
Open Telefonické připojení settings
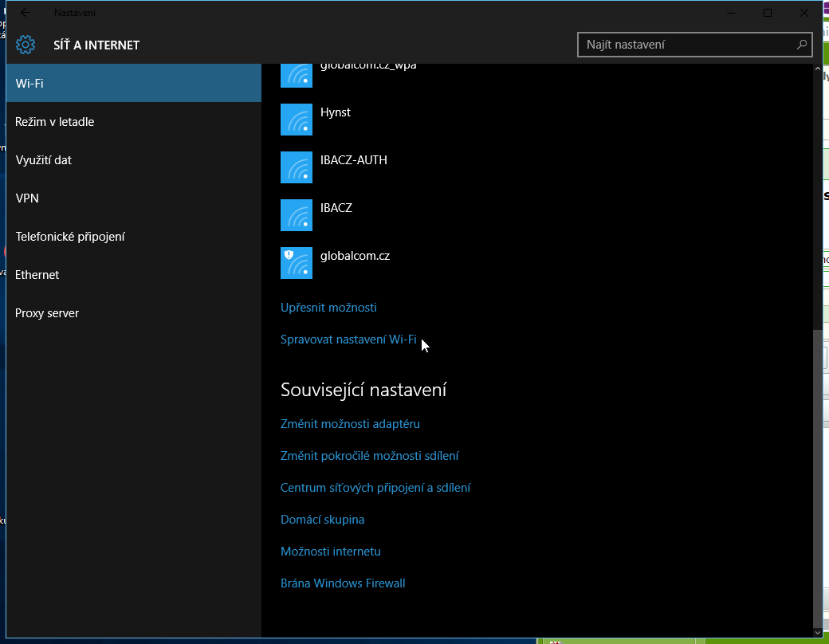tap(70, 237)
